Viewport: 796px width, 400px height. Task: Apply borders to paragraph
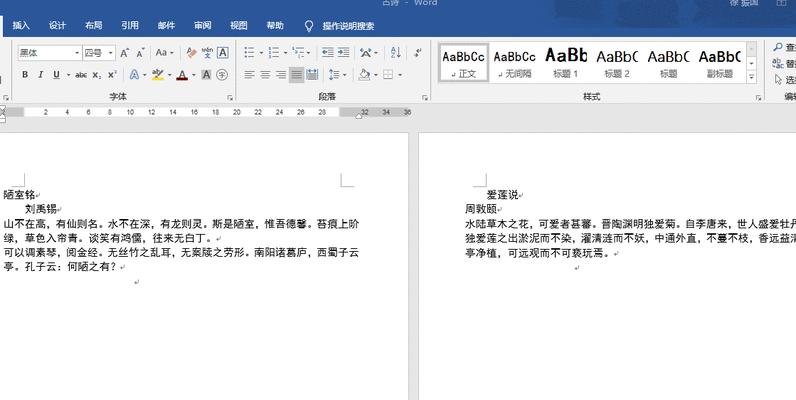tap(388, 75)
